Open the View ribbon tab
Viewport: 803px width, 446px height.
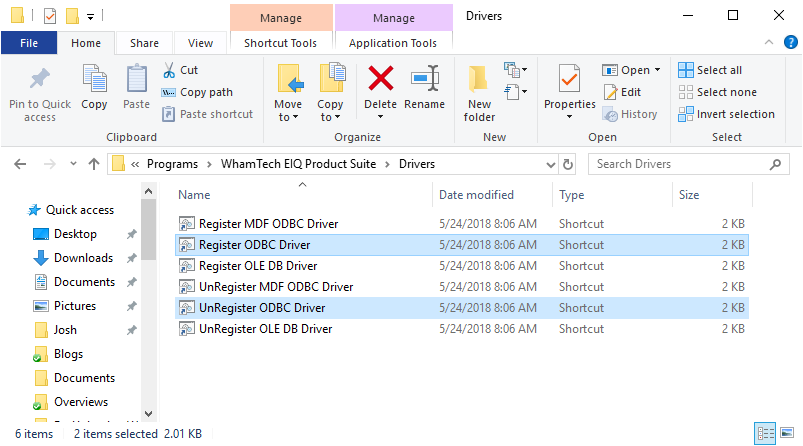pos(200,43)
